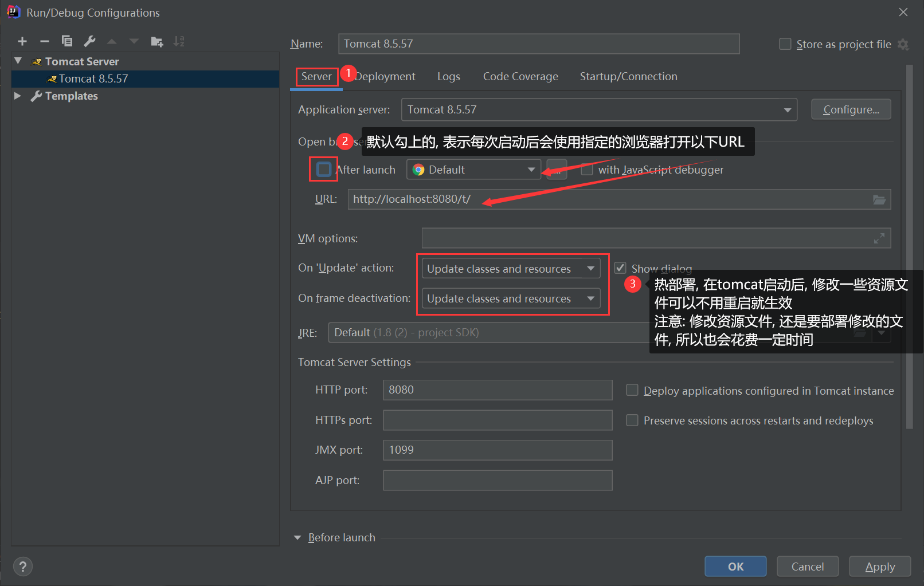Collapse the Before launch section

(297, 538)
